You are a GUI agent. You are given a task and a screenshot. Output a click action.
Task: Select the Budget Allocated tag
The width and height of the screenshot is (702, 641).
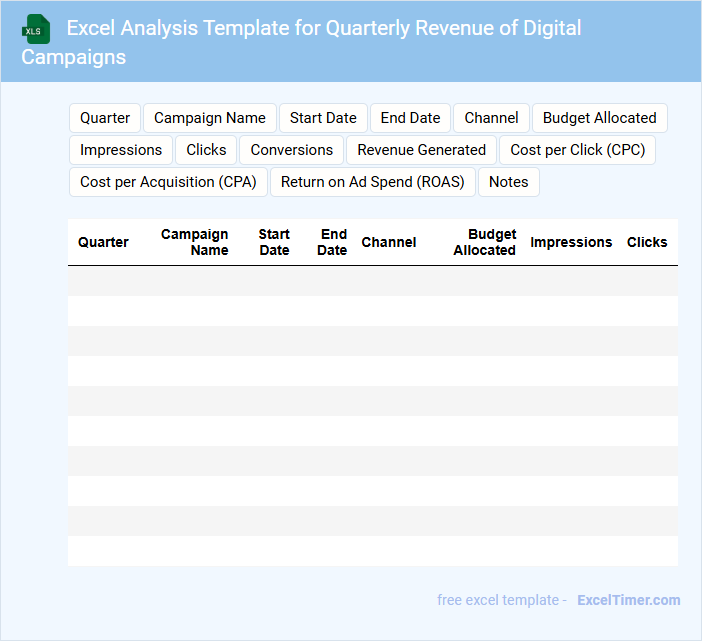pyautogui.click(x=599, y=118)
